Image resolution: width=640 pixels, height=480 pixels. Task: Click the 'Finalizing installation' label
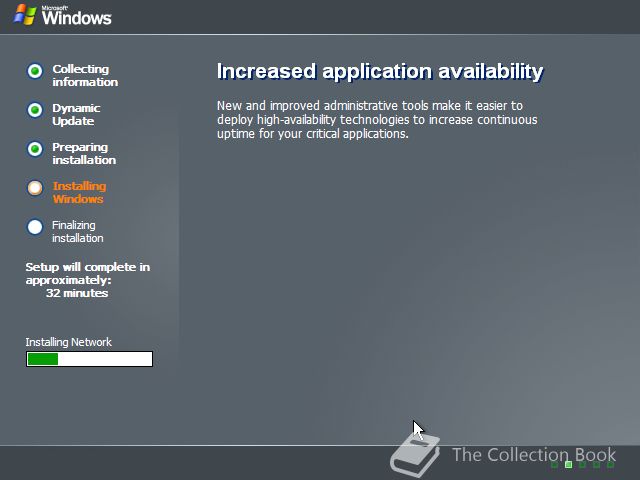[78, 231]
